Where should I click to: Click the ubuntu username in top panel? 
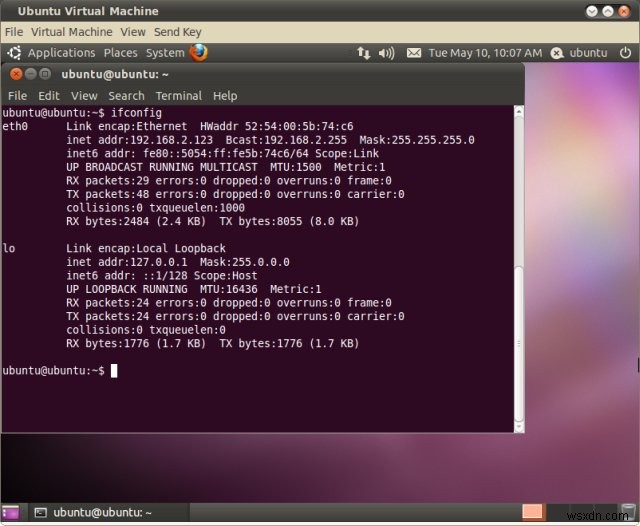[x=588, y=53]
